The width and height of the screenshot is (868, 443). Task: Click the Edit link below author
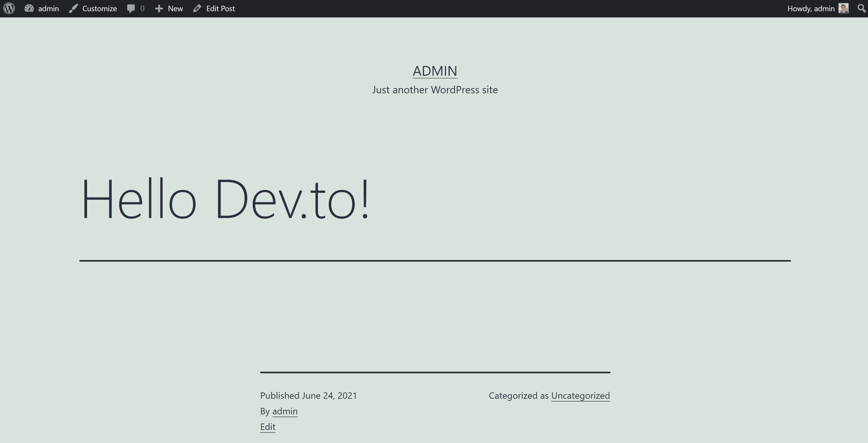[x=268, y=427]
